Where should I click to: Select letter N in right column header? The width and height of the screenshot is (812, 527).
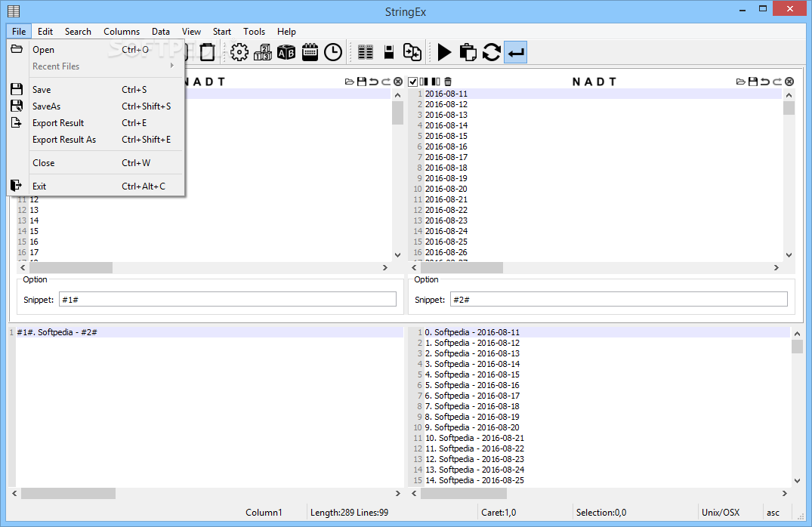click(576, 82)
